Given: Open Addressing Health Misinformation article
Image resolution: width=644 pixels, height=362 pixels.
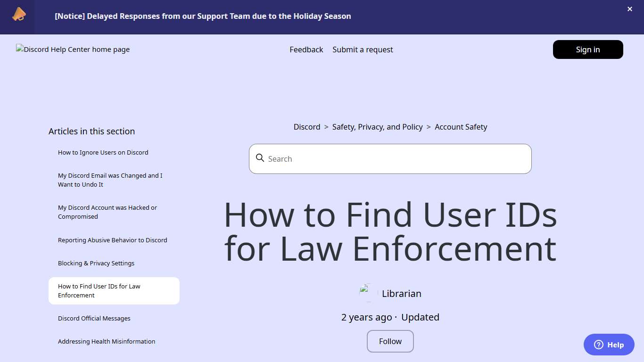Looking at the screenshot, I should 107,341.
